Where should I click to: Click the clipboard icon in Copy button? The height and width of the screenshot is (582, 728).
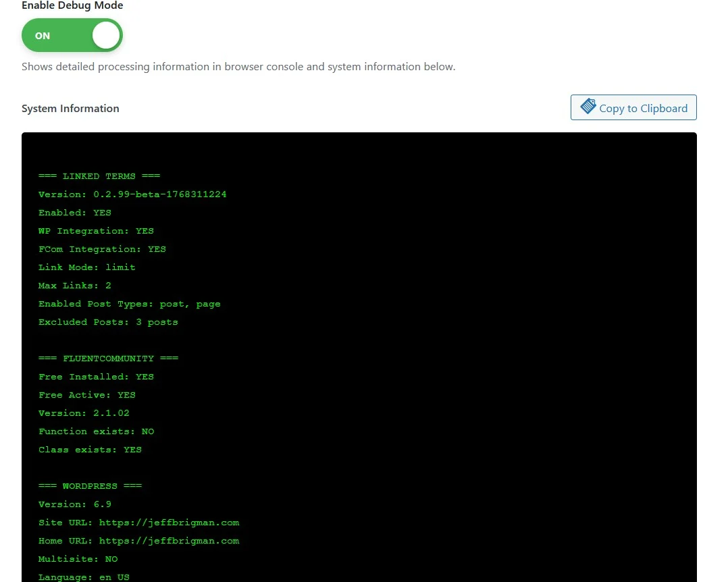coord(588,106)
